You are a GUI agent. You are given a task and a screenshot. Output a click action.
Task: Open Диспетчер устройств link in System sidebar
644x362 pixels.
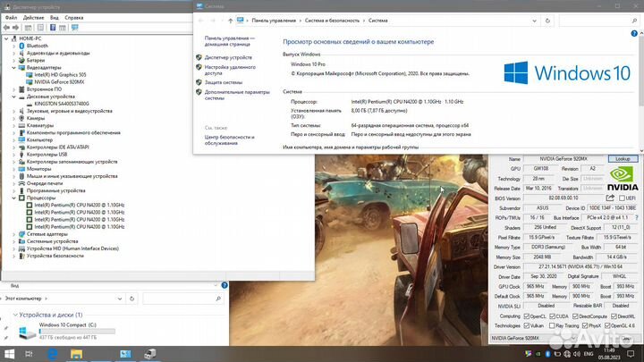pyautogui.click(x=228, y=58)
